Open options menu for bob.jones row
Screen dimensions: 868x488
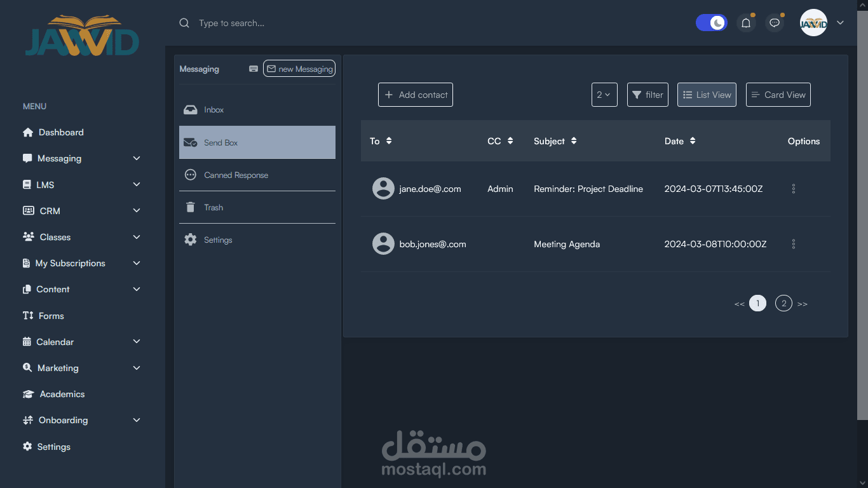[794, 244]
